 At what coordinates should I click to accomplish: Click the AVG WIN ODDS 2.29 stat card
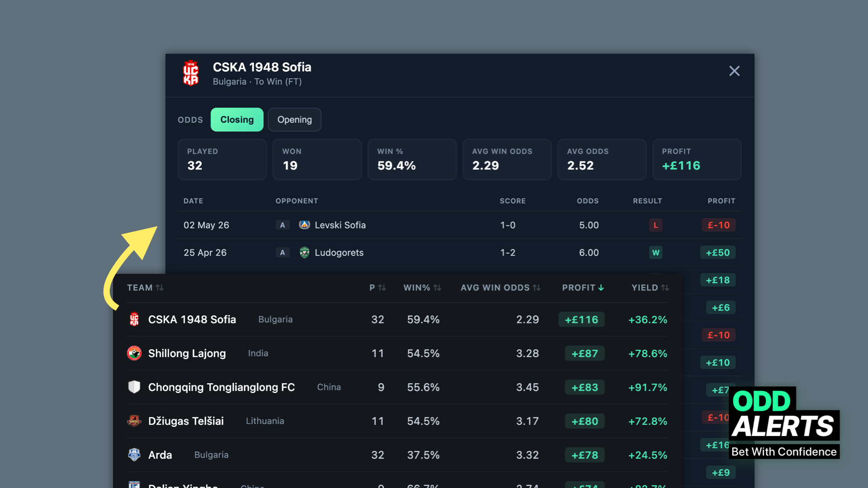click(507, 160)
